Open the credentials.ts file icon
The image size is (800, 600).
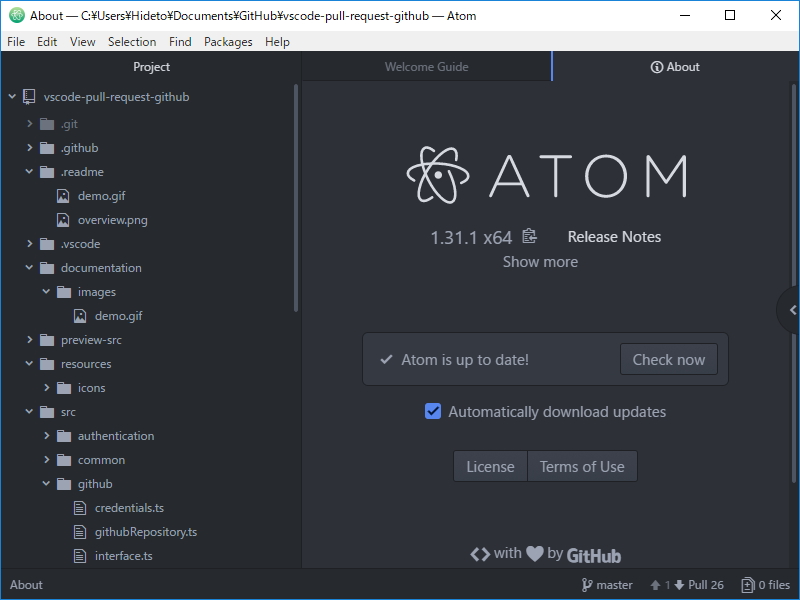pos(82,507)
